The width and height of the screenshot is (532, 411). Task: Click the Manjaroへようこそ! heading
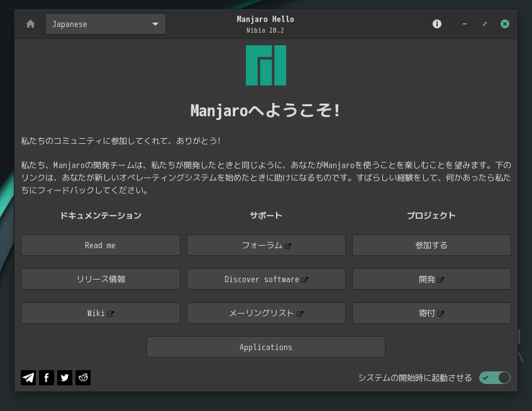(x=265, y=111)
